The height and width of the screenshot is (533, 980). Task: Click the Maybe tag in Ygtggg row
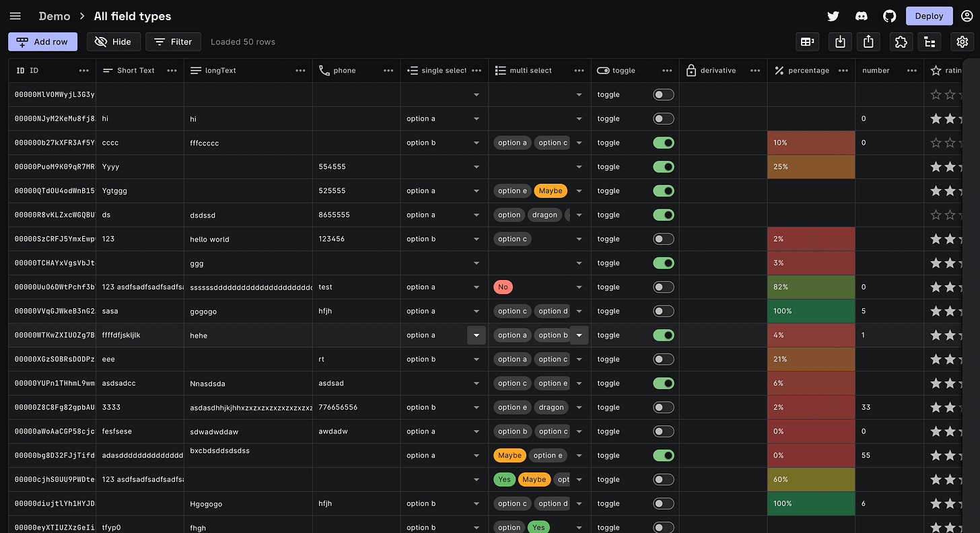pyautogui.click(x=551, y=191)
